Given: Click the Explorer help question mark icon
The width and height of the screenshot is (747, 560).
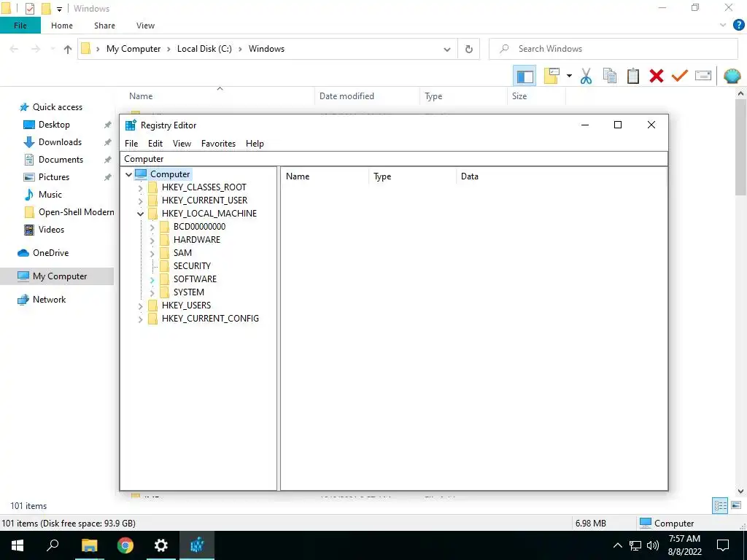Looking at the screenshot, I should [738, 26].
